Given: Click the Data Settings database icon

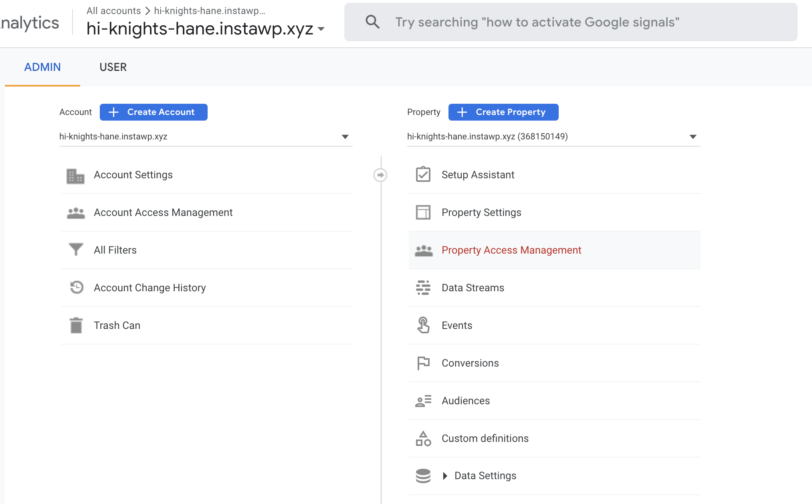Looking at the screenshot, I should point(423,476).
